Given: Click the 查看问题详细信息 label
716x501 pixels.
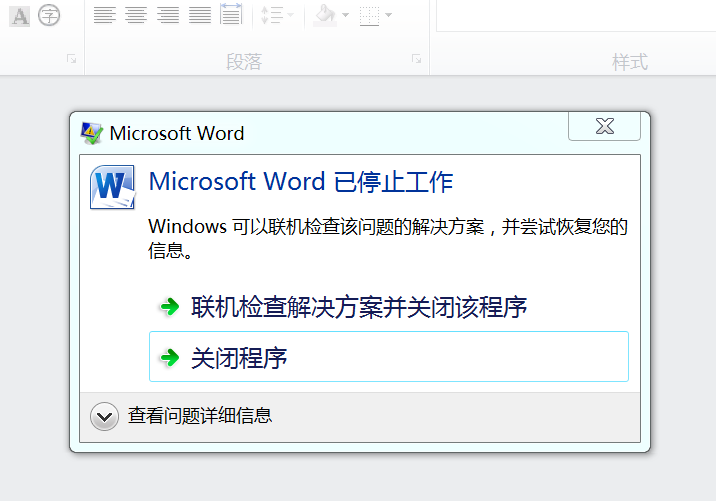Looking at the screenshot, I should click(200, 416).
